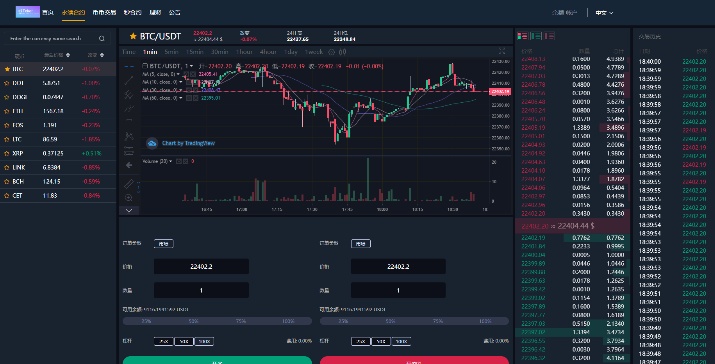Click the green buy button
The width and height of the screenshot is (715, 364).
(217, 360)
